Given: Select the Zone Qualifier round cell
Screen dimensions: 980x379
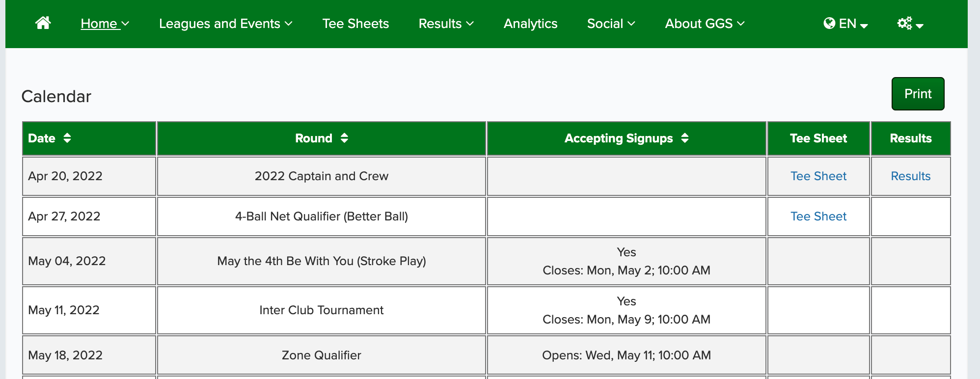Looking at the screenshot, I should (322, 355).
